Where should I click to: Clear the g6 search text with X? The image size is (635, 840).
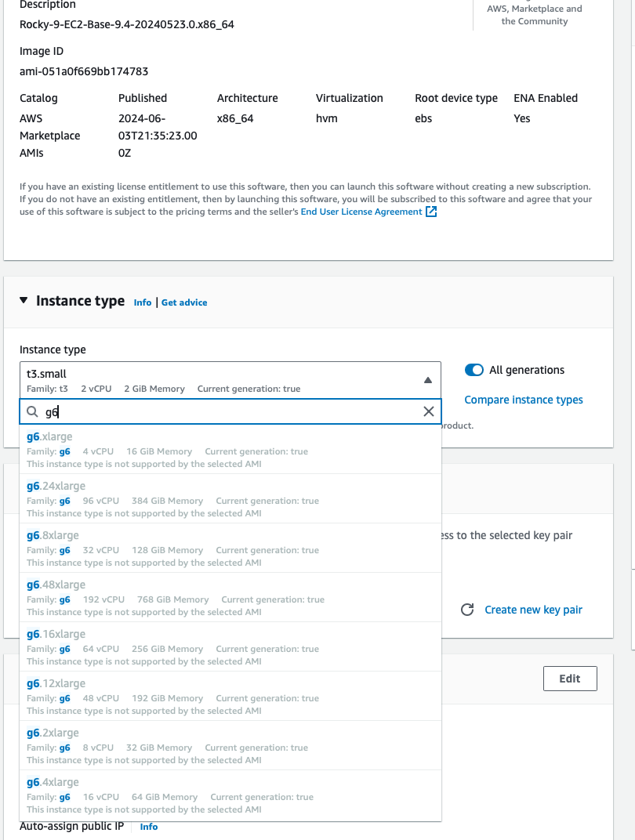pyautogui.click(x=429, y=411)
